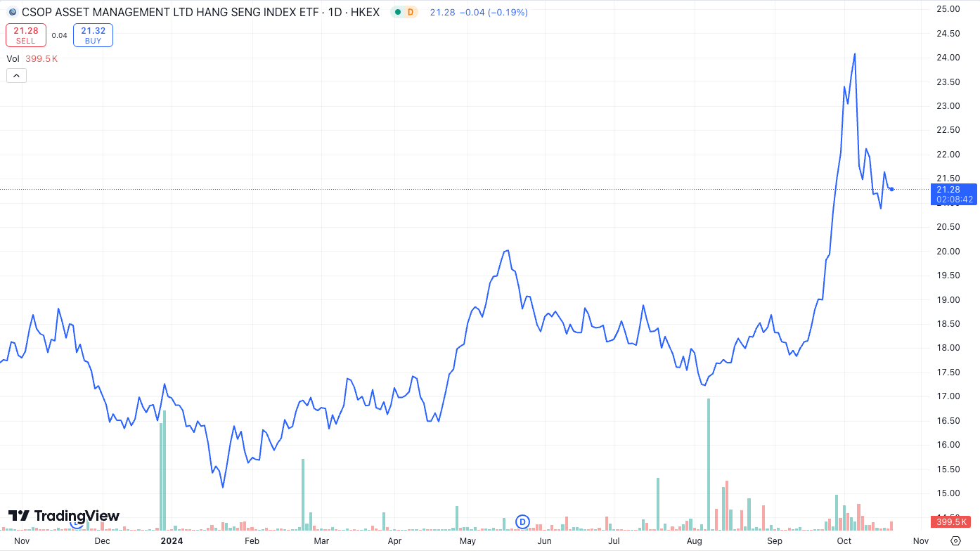
Task: Click the Jun label on time axis
Action: 544,541
